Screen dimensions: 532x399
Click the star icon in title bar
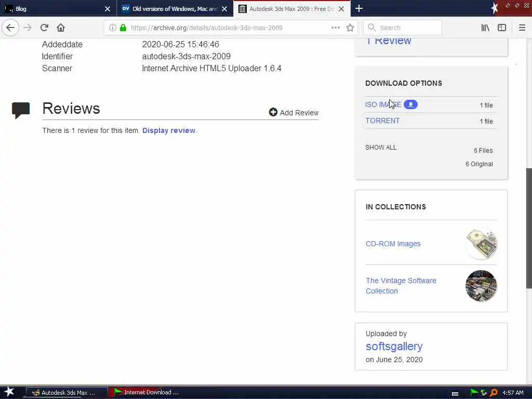[495, 8]
